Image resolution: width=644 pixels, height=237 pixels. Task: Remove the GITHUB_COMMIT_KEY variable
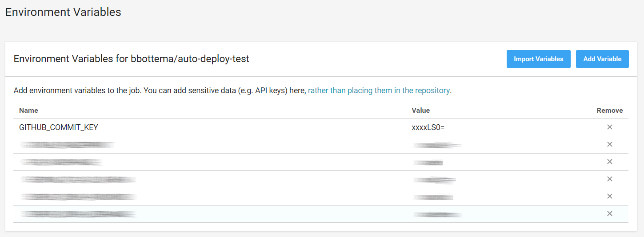pyautogui.click(x=609, y=127)
